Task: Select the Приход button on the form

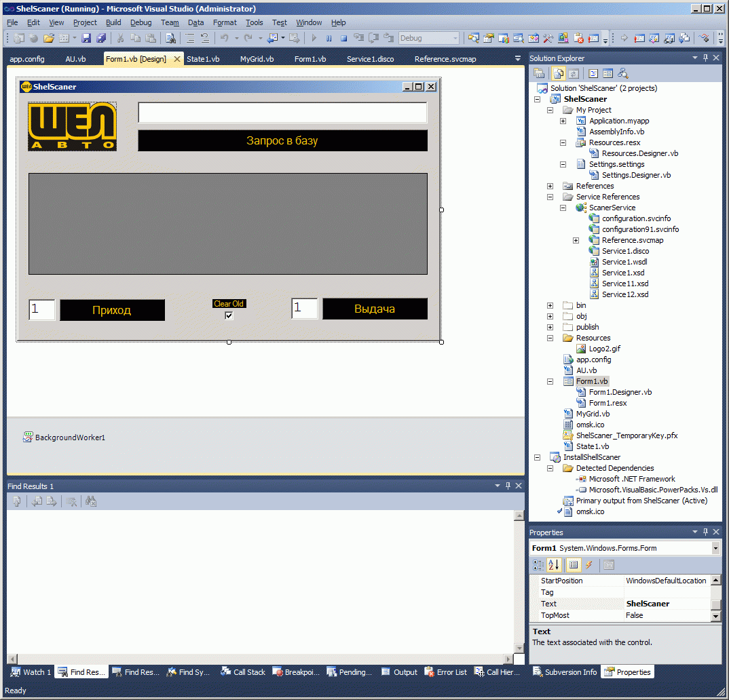Action: pos(112,310)
